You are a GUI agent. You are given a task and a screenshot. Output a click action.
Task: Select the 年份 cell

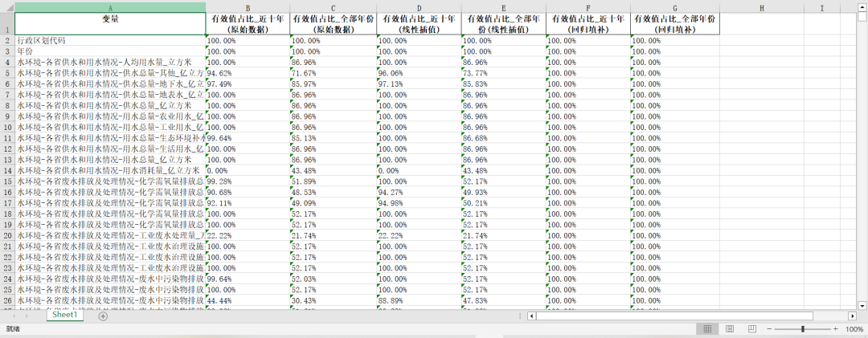110,51
